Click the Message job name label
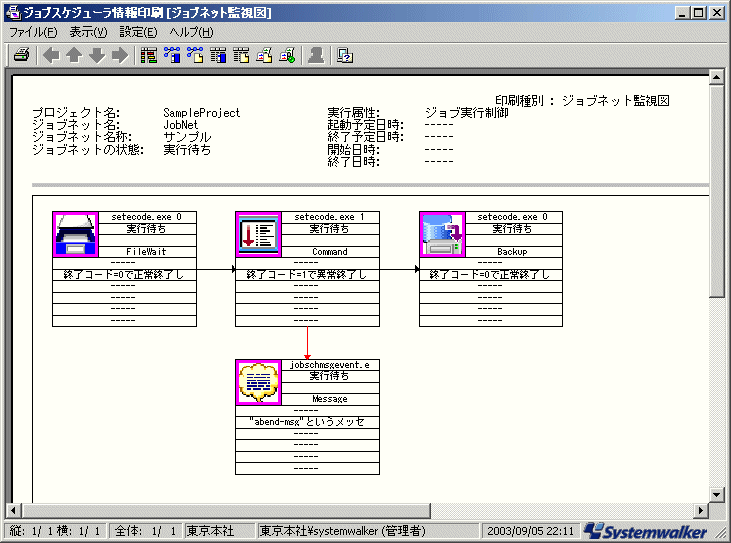Image resolution: width=731 pixels, height=543 pixels. [330, 399]
